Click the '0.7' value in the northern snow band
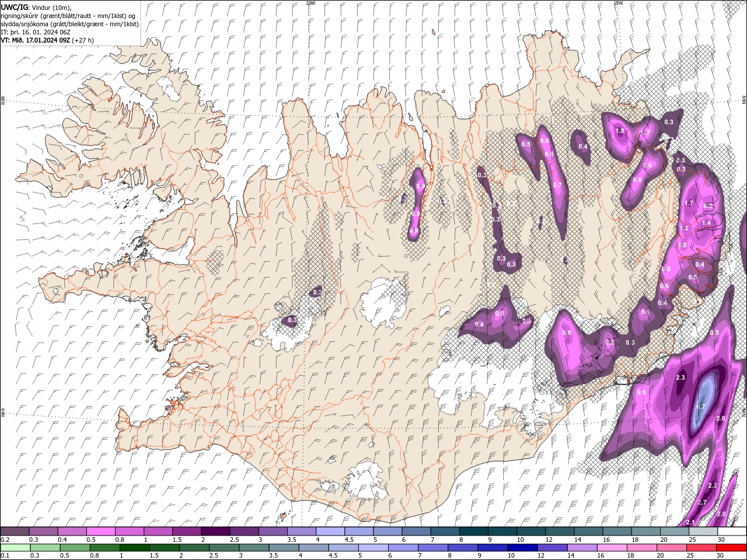 (557, 185)
